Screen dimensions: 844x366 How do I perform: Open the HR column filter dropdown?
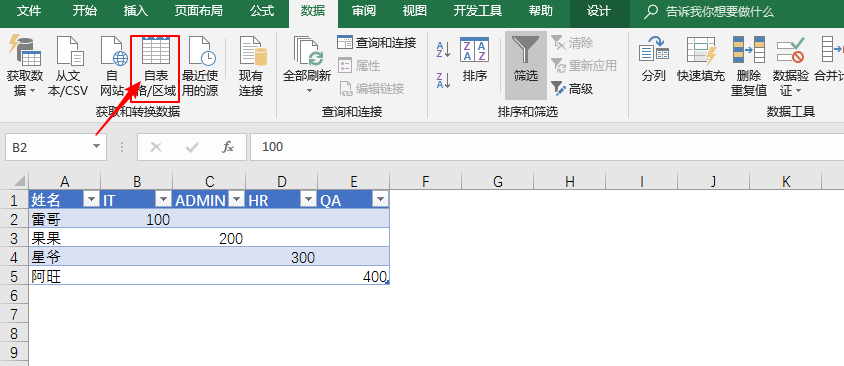tap(308, 200)
